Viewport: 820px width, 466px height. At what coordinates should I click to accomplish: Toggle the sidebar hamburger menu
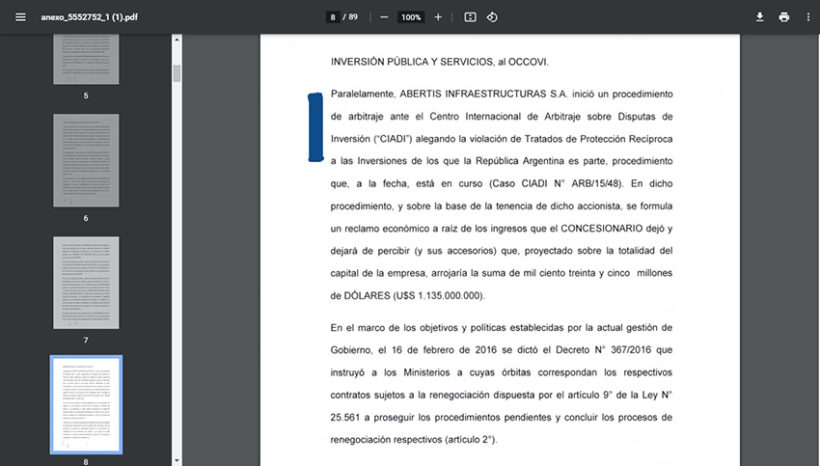20,17
